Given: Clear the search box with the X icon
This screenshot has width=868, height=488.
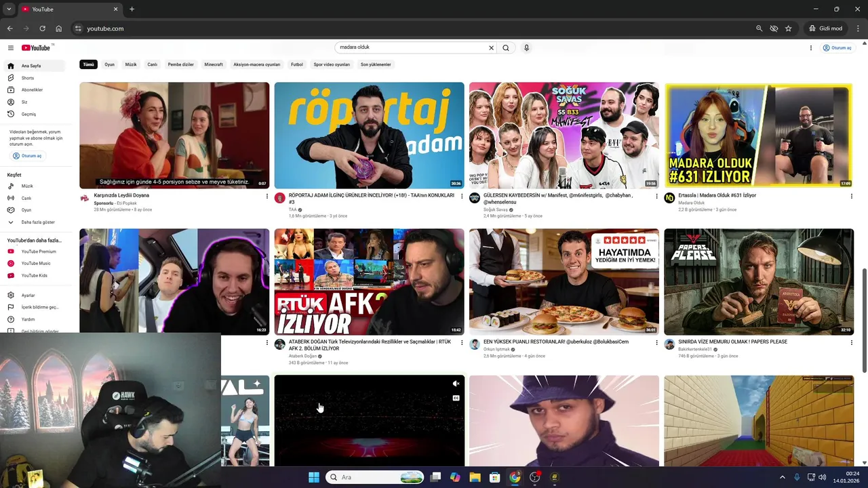Looking at the screenshot, I should [x=491, y=47].
